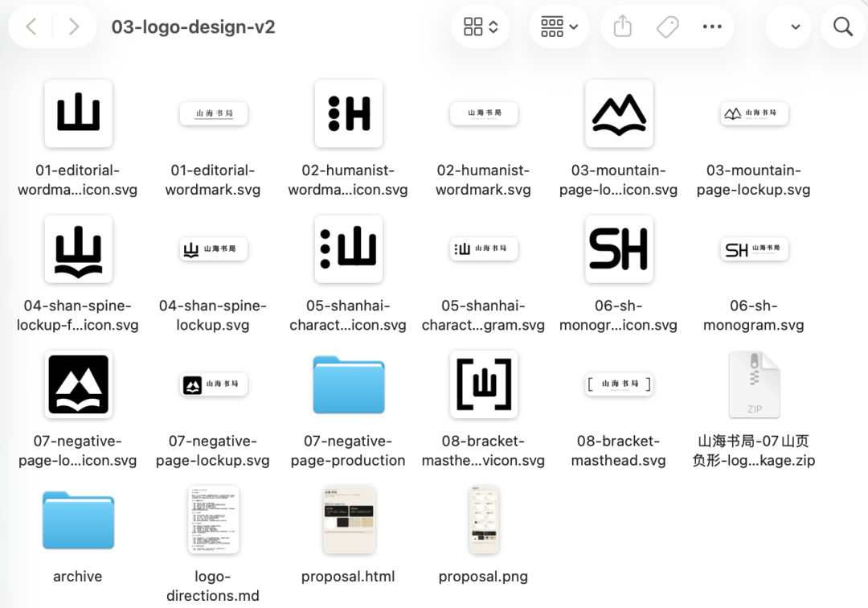Select the ZIP archive file icon
The image size is (868, 608).
pyautogui.click(x=754, y=384)
